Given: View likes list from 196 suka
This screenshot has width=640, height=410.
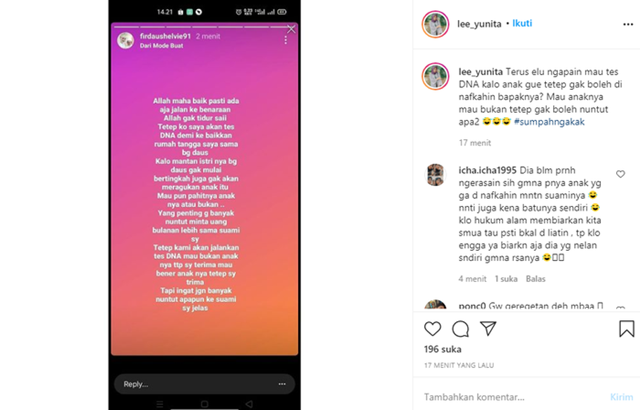Looking at the screenshot, I should (442, 349).
